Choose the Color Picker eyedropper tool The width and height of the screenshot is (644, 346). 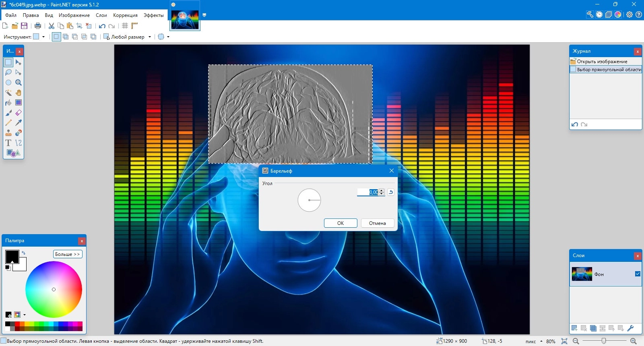click(x=19, y=123)
